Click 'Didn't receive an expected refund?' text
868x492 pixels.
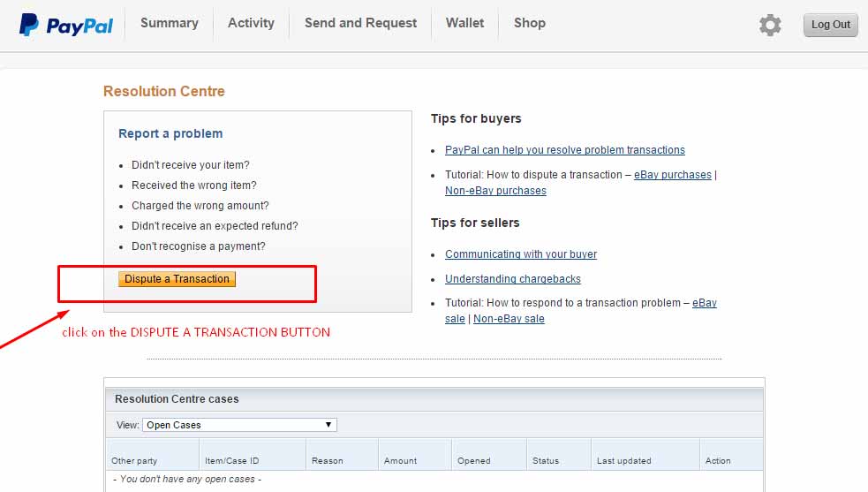[215, 226]
